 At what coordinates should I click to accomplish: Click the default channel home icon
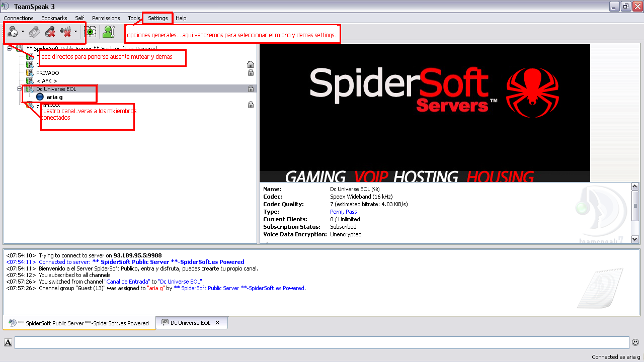(x=250, y=64)
